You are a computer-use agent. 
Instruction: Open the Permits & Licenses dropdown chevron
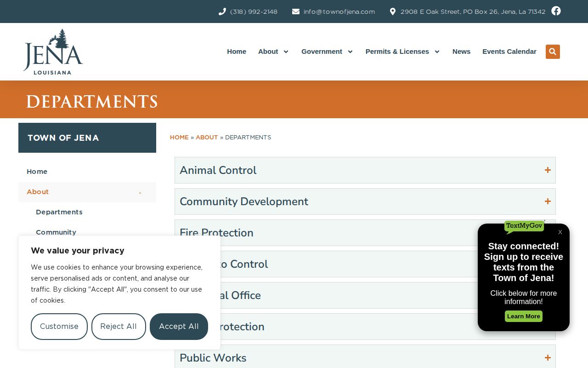437,52
